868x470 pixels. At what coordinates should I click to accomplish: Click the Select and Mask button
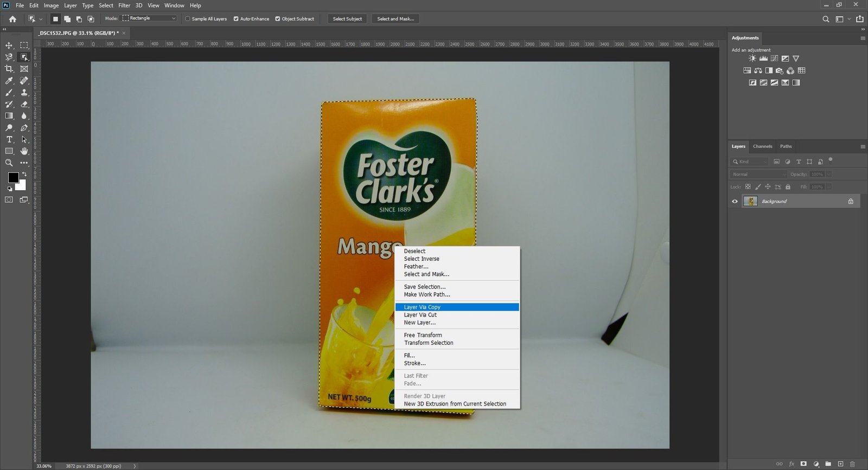tap(395, 19)
